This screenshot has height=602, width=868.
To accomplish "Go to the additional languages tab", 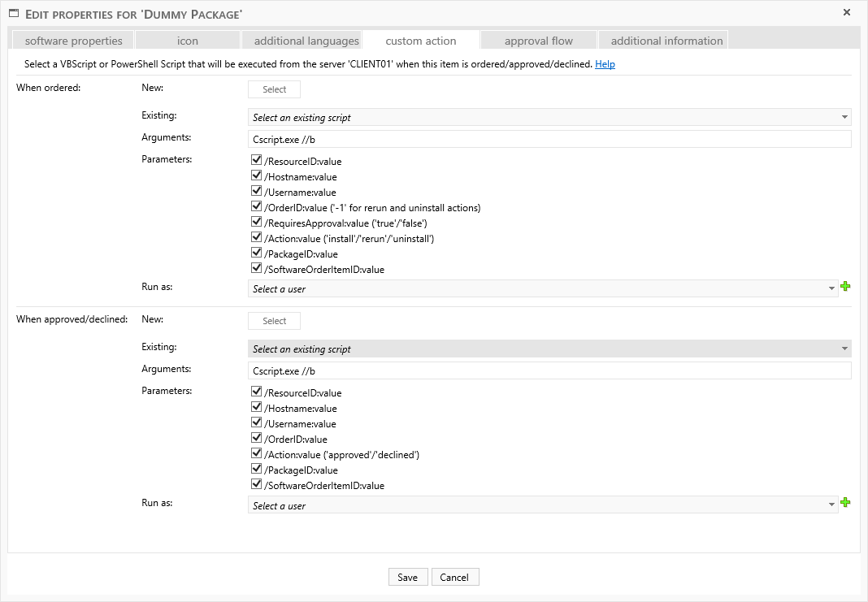I will pos(306,41).
